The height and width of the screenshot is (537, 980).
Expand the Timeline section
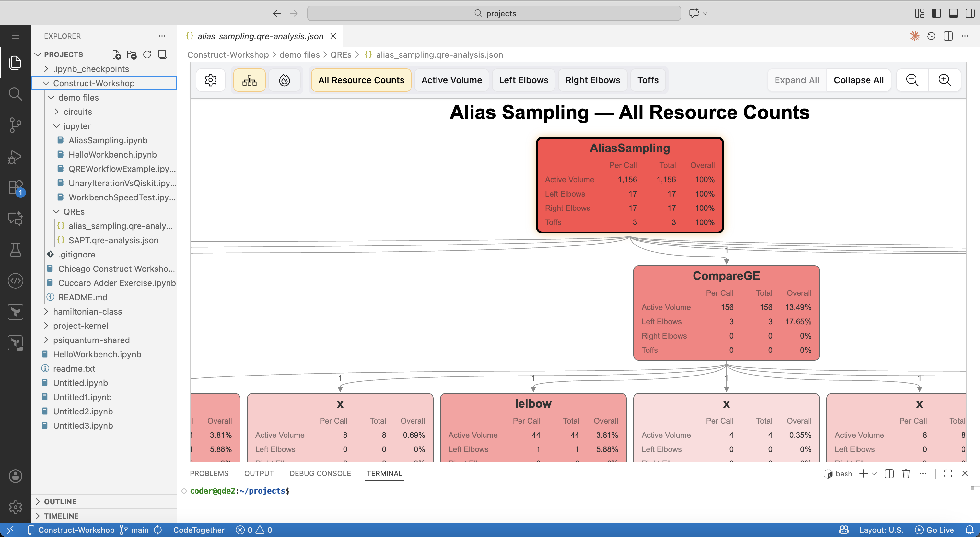[x=104, y=516]
